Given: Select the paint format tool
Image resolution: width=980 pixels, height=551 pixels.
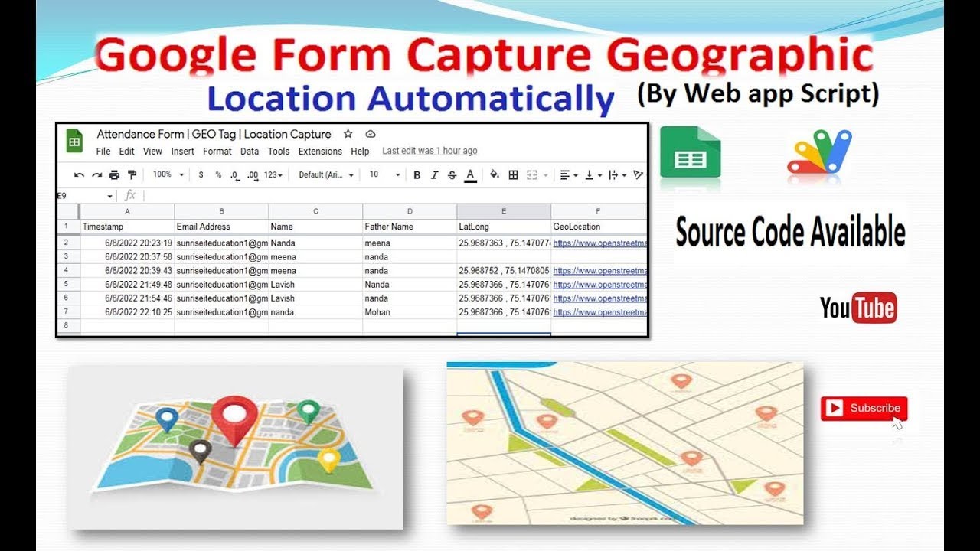Looking at the screenshot, I should tap(132, 175).
